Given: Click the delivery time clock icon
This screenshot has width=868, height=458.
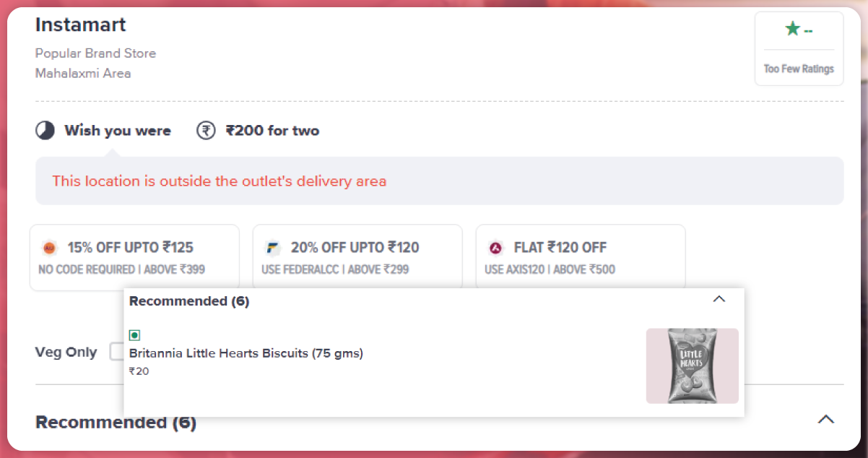Looking at the screenshot, I should pyautogui.click(x=45, y=131).
